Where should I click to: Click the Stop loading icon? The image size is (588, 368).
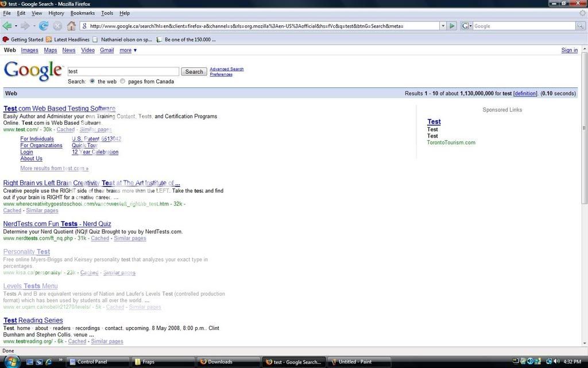(57, 26)
